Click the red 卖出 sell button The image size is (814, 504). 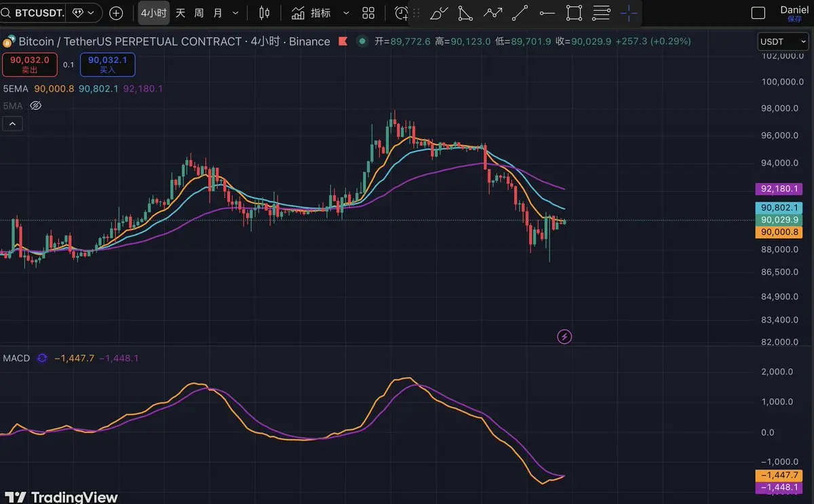click(29, 64)
